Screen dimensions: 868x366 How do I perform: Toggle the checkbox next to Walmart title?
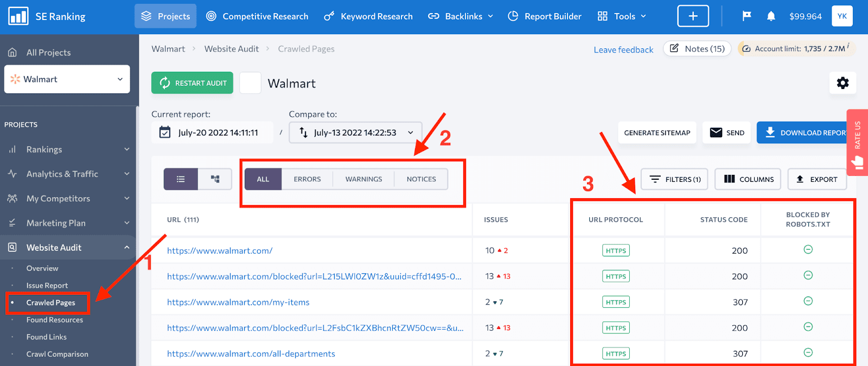(250, 83)
